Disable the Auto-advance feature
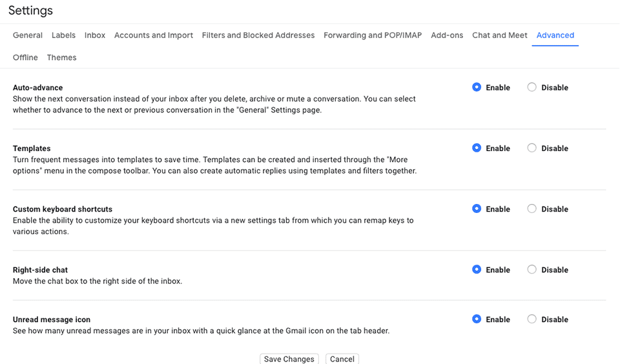620x364 pixels. tap(532, 87)
